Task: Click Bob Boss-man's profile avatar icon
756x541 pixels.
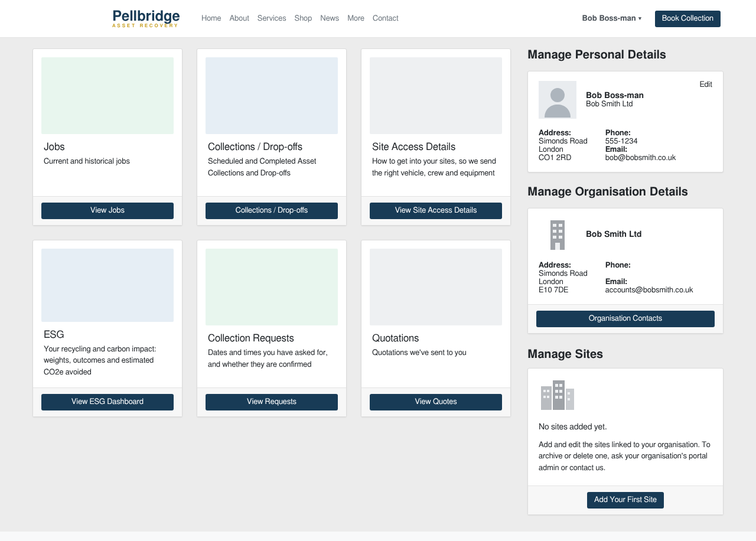Action: pyautogui.click(x=558, y=100)
